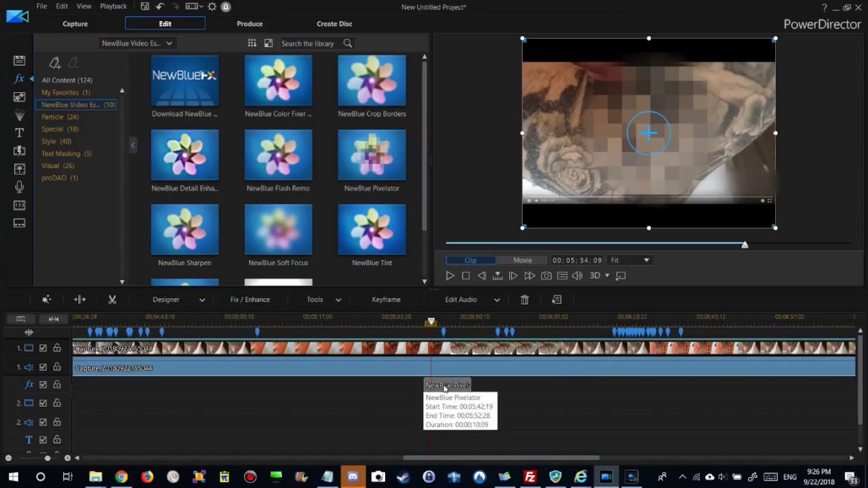The height and width of the screenshot is (488, 868).
Task: Open the Media Room icon in left sidebar
Action: coord(19,61)
